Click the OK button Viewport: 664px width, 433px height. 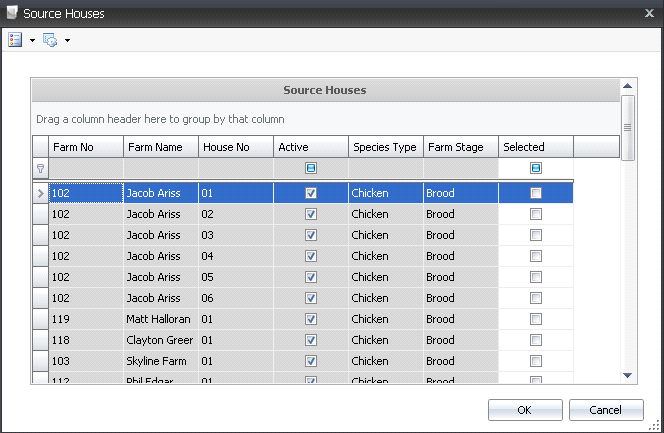[x=525, y=410]
